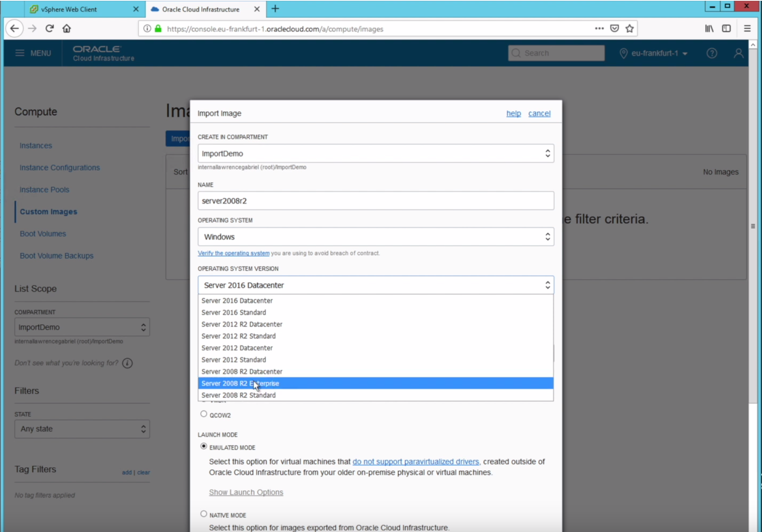Open the Create in Compartment dropdown
Screen dimensions: 762x532
(376, 153)
